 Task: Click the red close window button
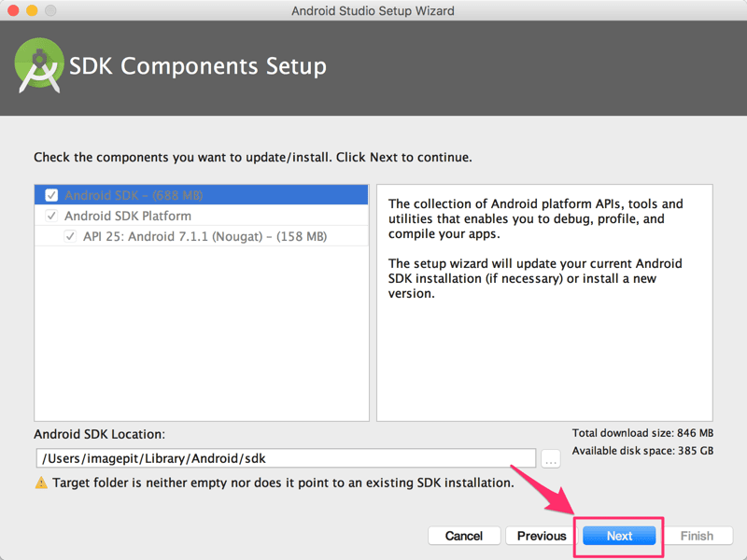click(13, 10)
